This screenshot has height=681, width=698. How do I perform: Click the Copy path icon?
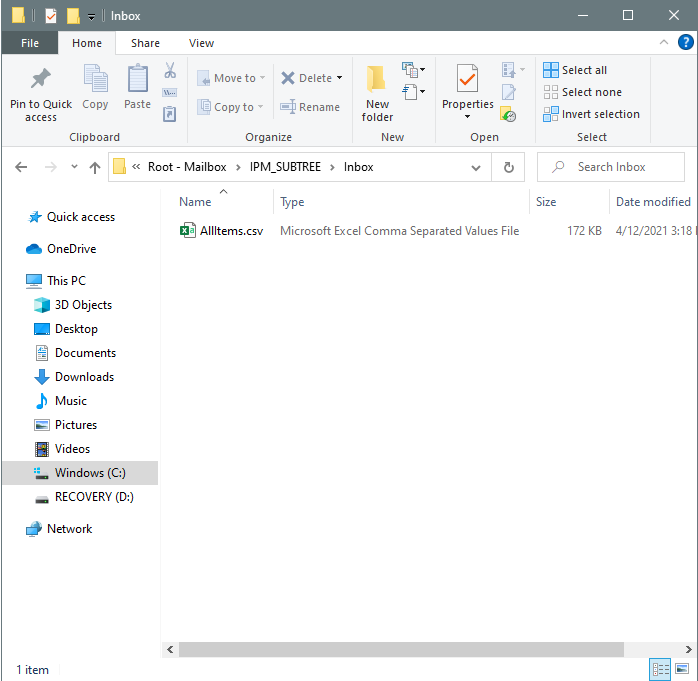170,93
